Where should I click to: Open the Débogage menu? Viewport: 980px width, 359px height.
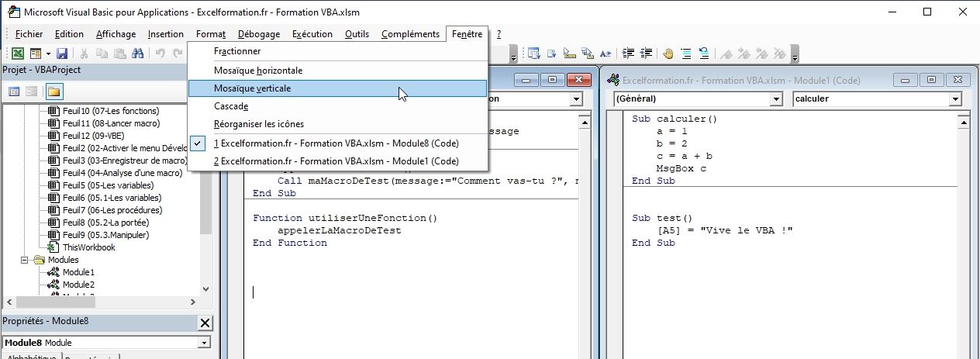pos(259,34)
